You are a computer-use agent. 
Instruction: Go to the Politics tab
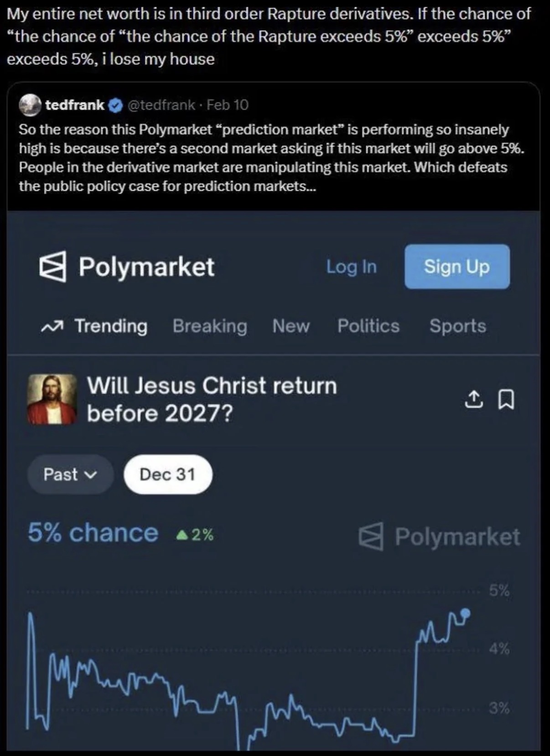click(368, 326)
